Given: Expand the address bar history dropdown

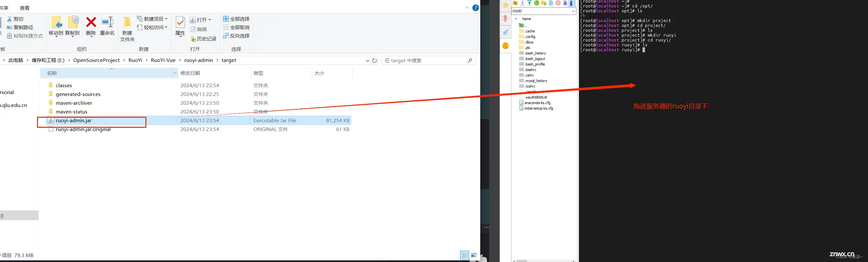Looking at the screenshot, I should 367,61.
